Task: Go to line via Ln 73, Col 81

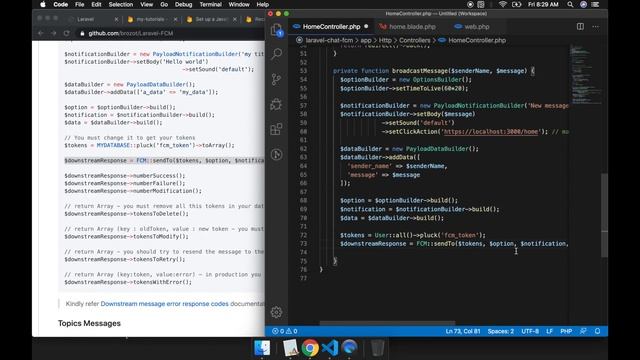Action: [x=463, y=331]
